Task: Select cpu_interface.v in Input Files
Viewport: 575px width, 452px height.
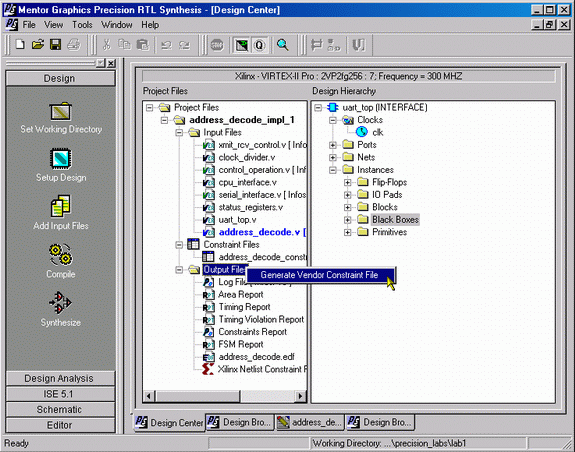Action: (248, 182)
